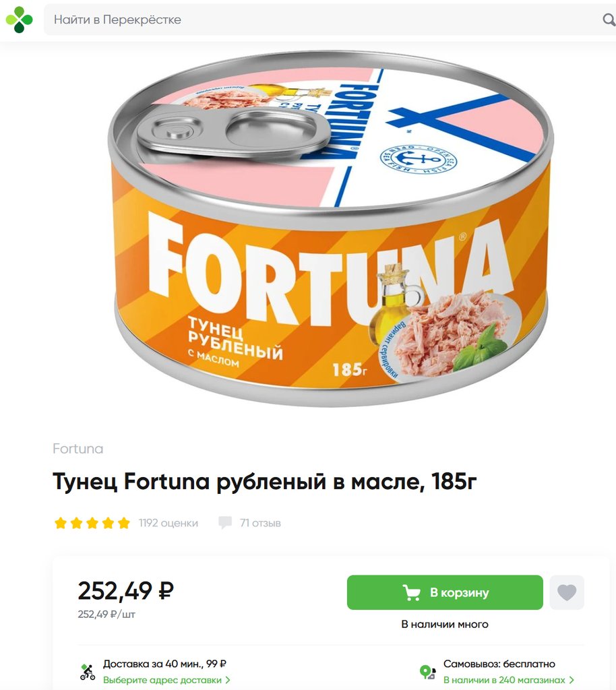The width and height of the screenshot is (616, 690).
Task: Open the '71 отзыв' reviews link
Action: pyautogui.click(x=260, y=523)
